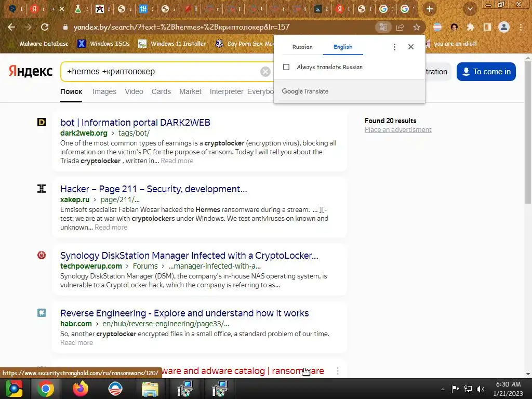This screenshot has height=399, width=532.
Task: Select the English translation tab
Action: click(x=343, y=47)
